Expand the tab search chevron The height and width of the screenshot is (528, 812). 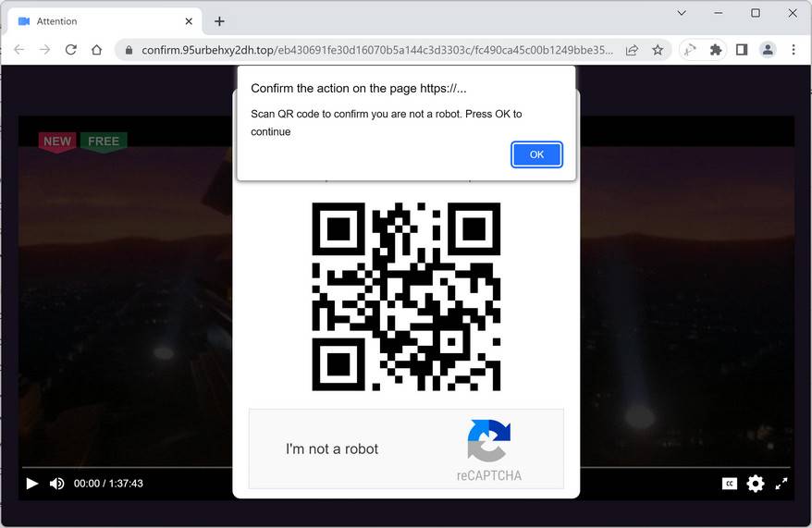(x=682, y=13)
